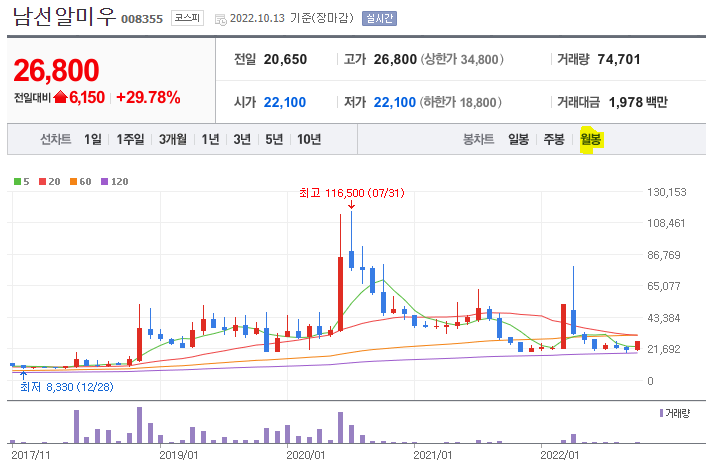
Task: Click the 2022/01 x-axis date label
Action: pyautogui.click(x=560, y=455)
